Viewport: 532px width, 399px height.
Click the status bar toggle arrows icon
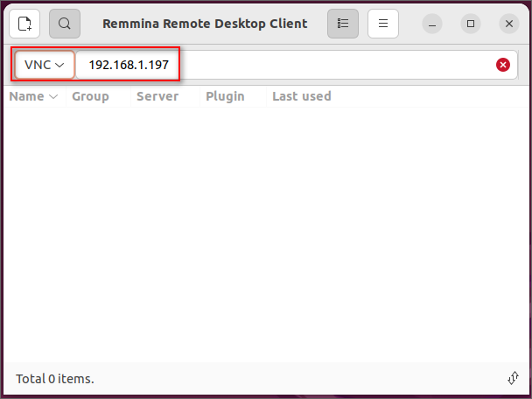click(514, 378)
